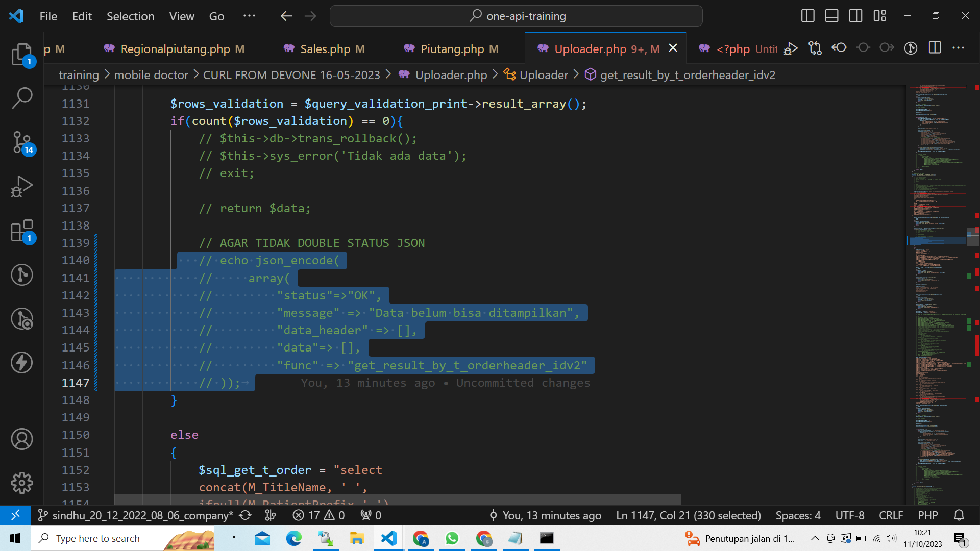The height and width of the screenshot is (551, 980).
Task: Open the Source Control view with 14 changes
Action: tap(22, 142)
